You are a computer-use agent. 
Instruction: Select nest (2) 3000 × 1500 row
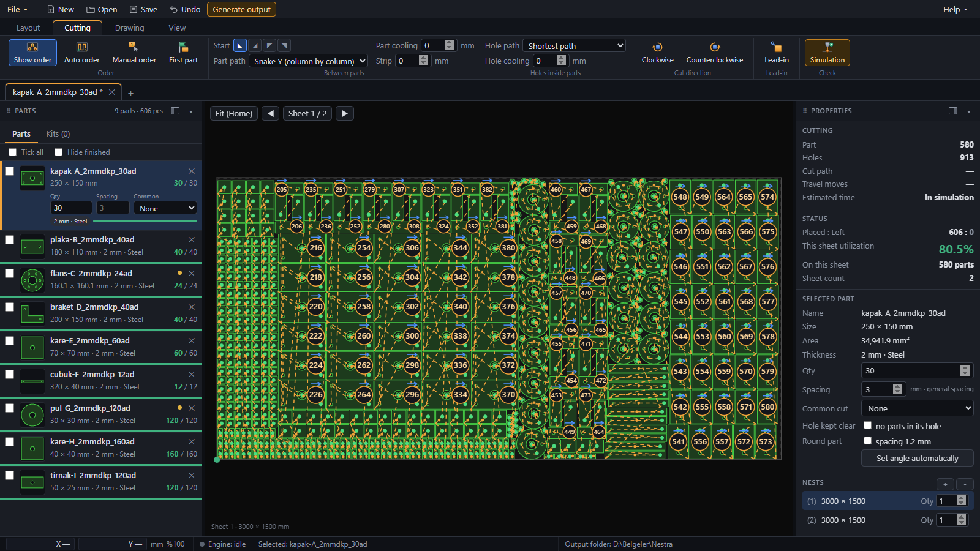pyautogui.click(x=888, y=520)
